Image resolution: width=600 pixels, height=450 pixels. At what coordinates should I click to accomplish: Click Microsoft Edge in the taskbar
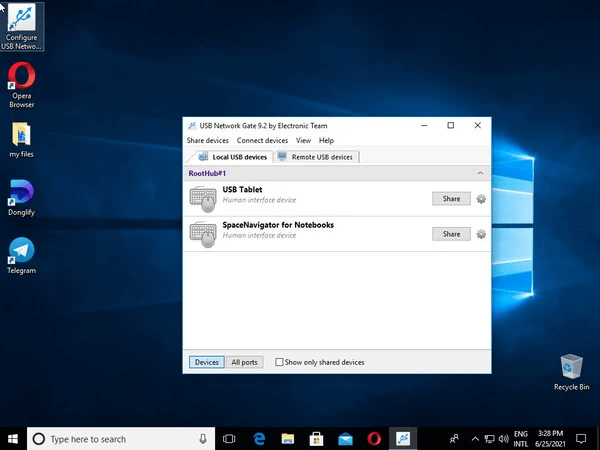[258, 438]
